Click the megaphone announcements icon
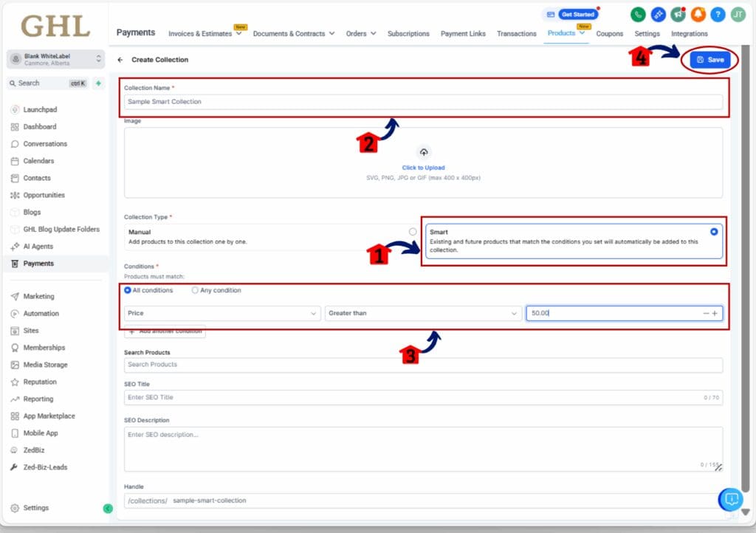This screenshot has height=533, width=756. coord(678,14)
